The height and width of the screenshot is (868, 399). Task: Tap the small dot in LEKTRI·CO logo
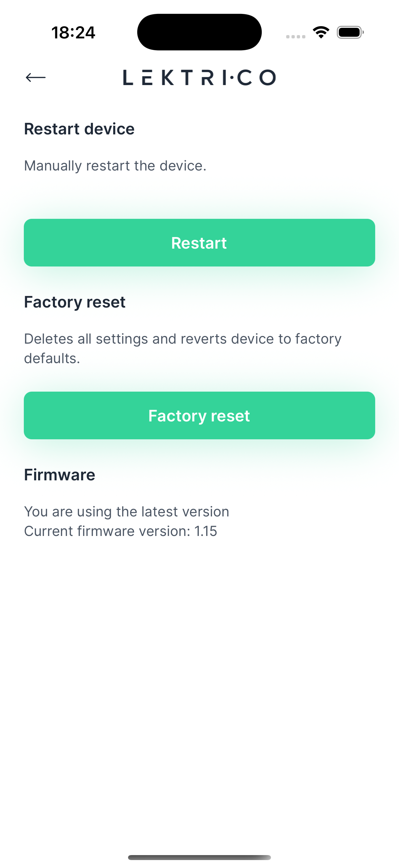point(232,78)
